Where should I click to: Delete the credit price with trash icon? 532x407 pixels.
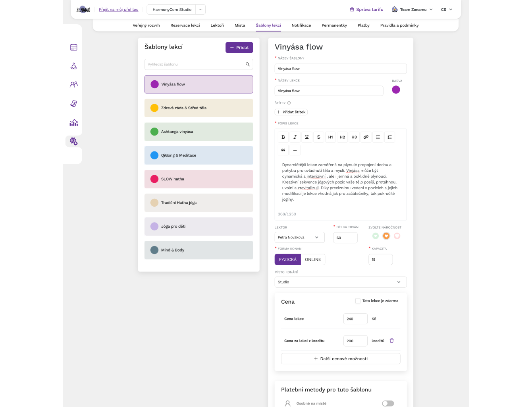[x=392, y=341]
